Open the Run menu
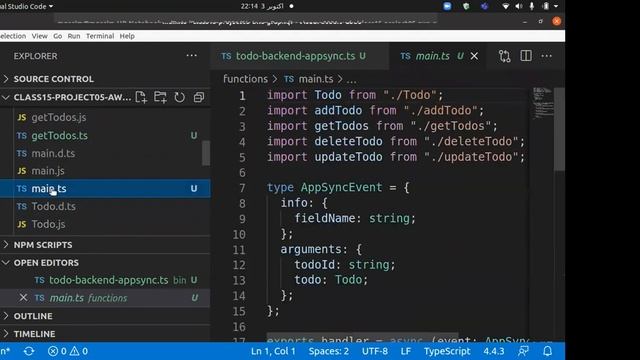The width and height of the screenshot is (640, 360). pos(74,36)
